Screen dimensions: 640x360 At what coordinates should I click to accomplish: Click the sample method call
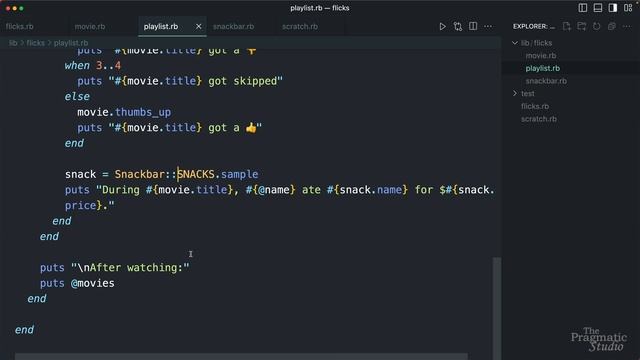point(240,174)
